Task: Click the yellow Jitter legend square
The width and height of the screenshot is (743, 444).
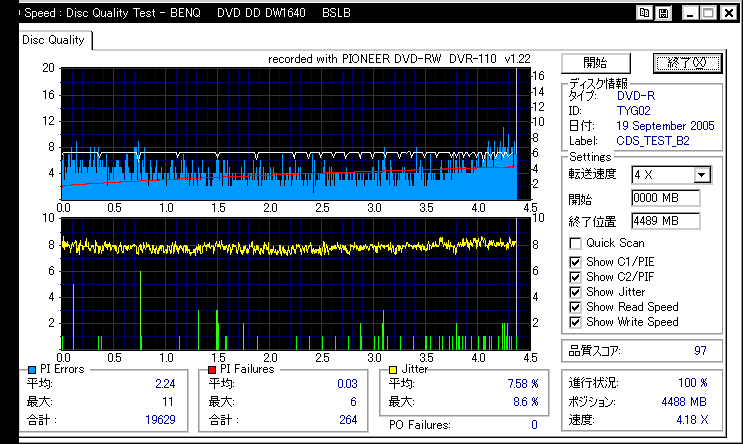Action: (393, 370)
